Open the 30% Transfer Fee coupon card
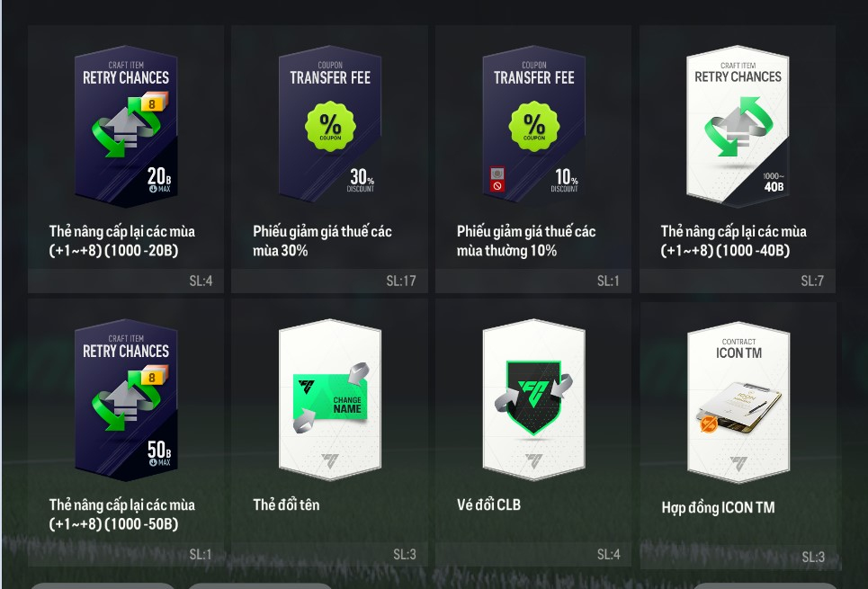Screen dimensions: 868x589 (330, 124)
